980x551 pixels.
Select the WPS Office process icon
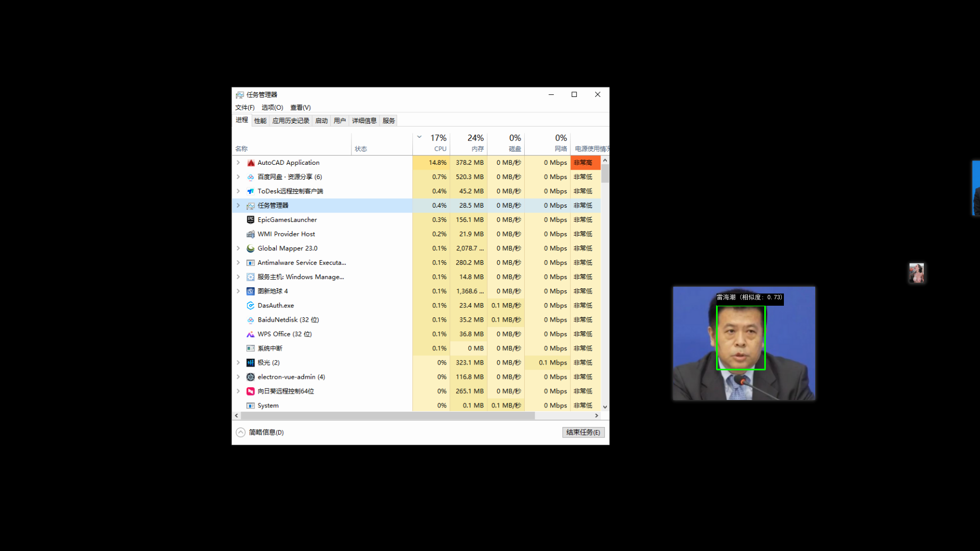(251, 334)
